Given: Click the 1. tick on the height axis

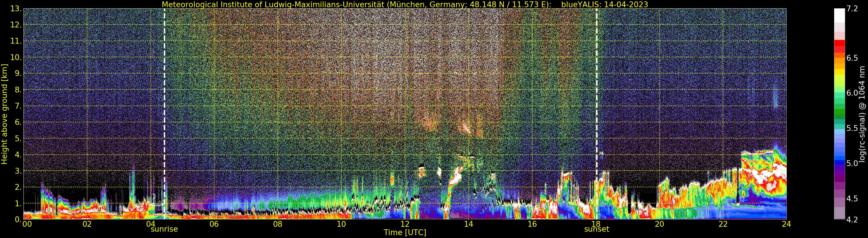Looking at the screenshot, I should (x=18, y=203).
